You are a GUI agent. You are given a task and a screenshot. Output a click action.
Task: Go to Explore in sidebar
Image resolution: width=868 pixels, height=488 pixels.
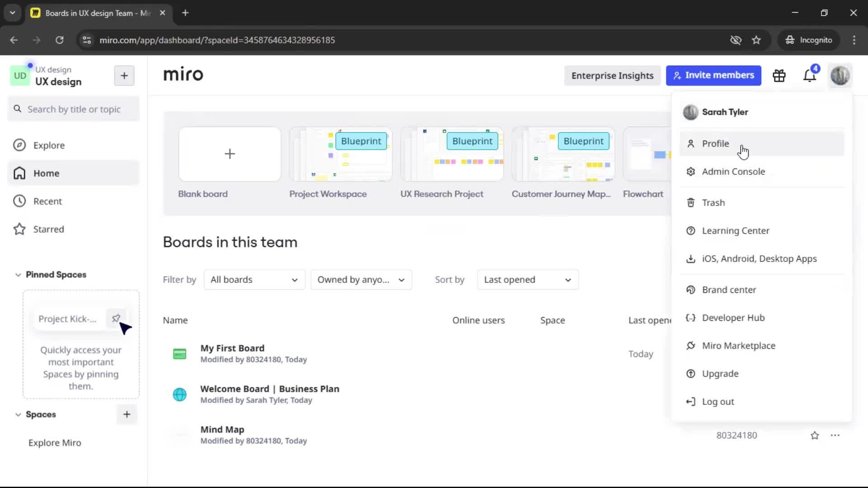point(73,145)
